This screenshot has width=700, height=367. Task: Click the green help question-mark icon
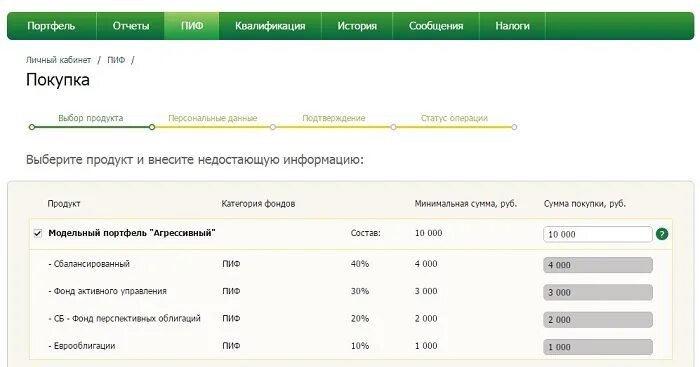662,234
